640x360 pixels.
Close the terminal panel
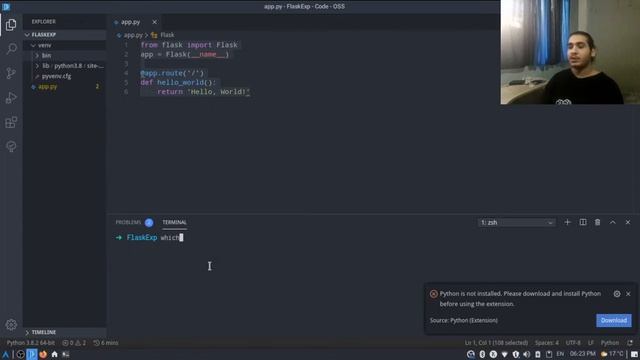tap(628, 222)
